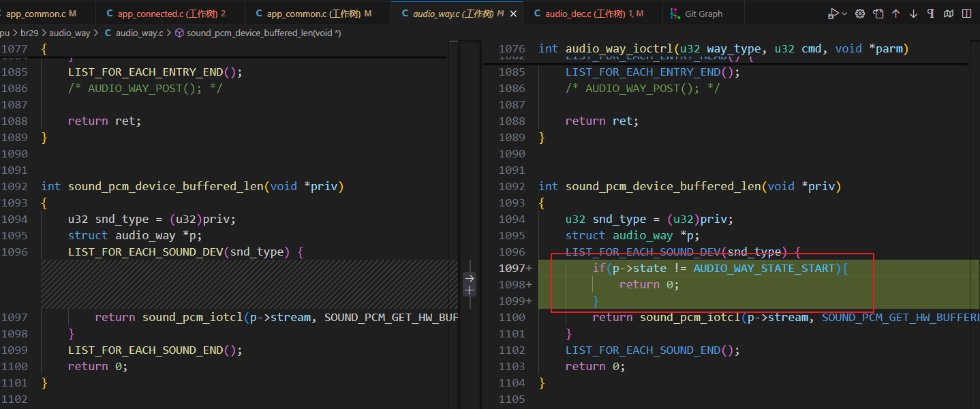Select the app_common.c (工作树) tab
This screenshot has width=980, height=409.
point(318,14)
